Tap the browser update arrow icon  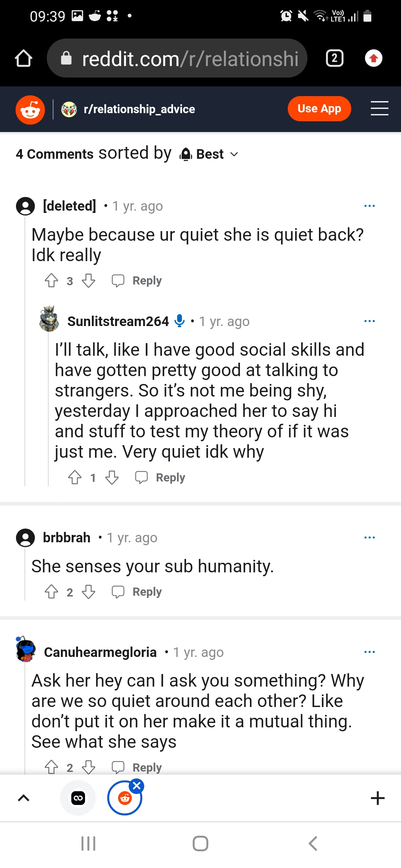(374, 58)
